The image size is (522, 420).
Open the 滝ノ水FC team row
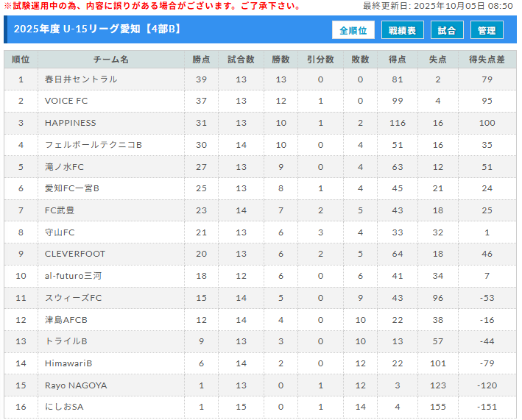tap(65, 167)
